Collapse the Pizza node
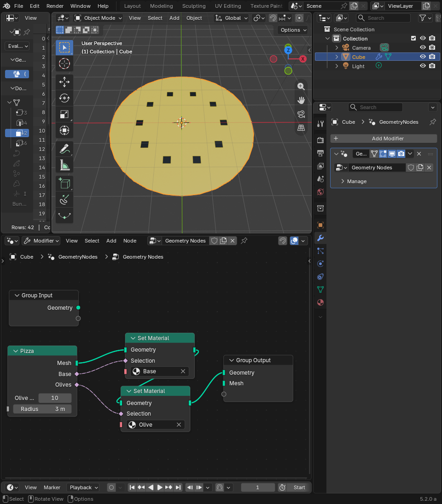 coord(16,351)
